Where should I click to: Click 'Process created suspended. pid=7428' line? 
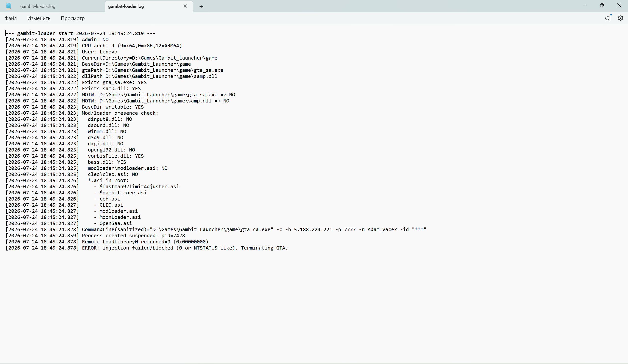pyautogui.click(x=95, y=236)
